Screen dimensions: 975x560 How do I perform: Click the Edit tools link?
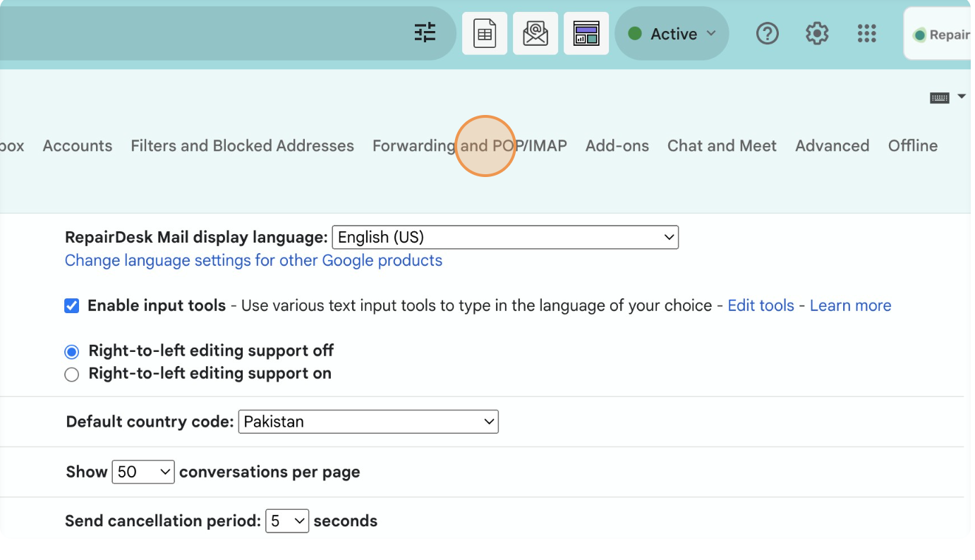point(761,306)
